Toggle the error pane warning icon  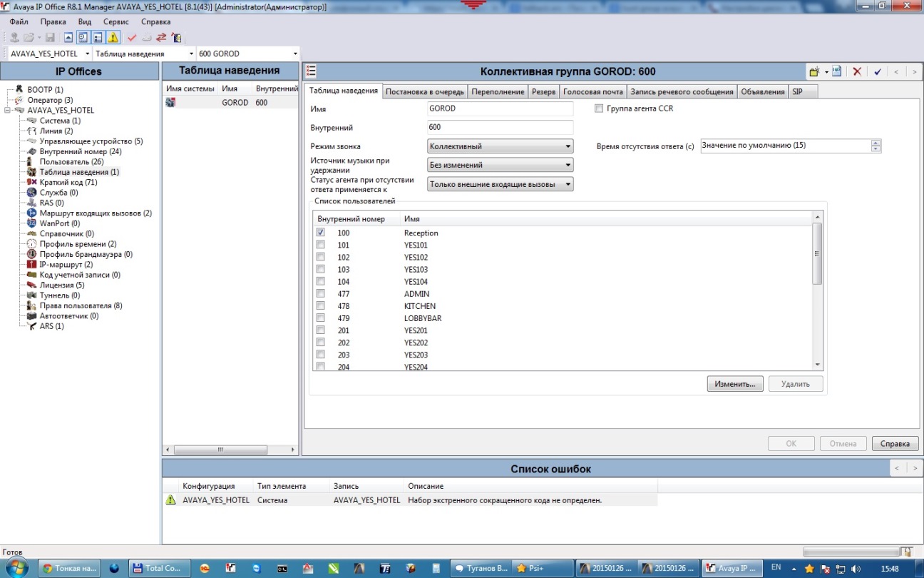click(x=113, y=37)
